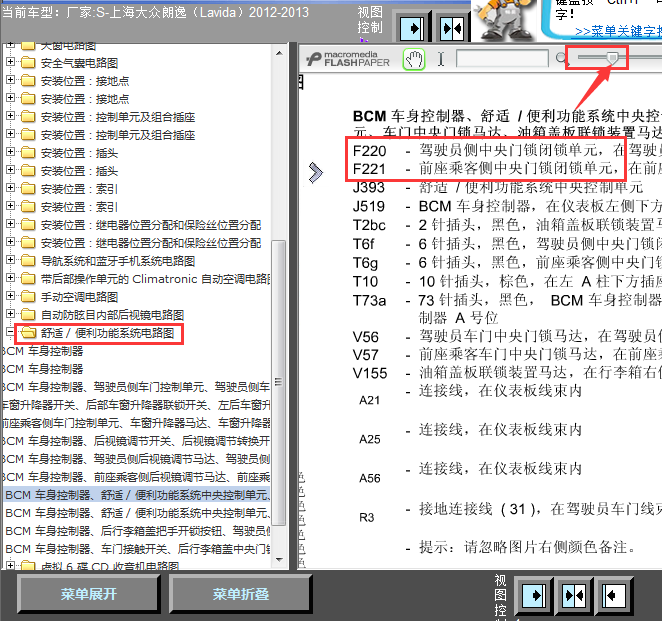Select BCM 车身控制器、驾驶员侧后视镜调节马达 entry

(x=136, y=459)
